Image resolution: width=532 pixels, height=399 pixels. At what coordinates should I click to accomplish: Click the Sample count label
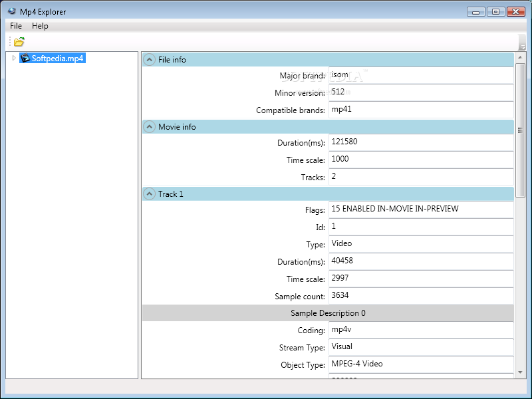point(300,297)
